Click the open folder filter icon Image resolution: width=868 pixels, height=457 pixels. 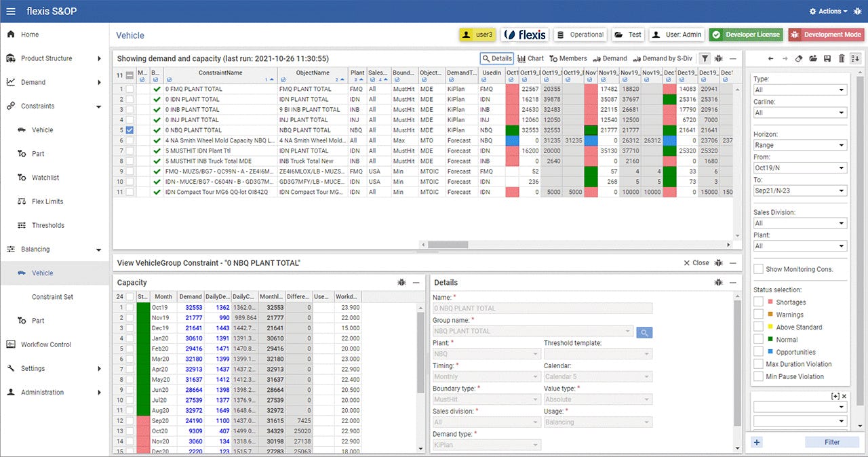[813, 59]
